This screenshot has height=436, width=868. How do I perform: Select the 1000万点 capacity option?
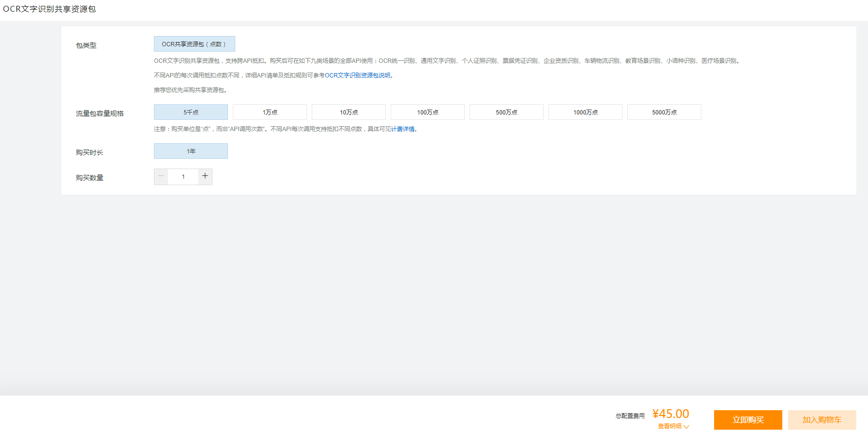coord(585,112)
